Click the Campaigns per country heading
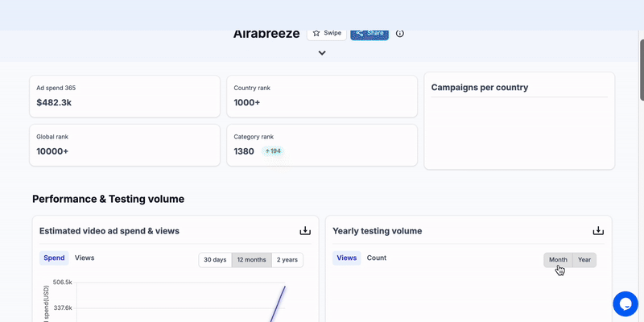The height and width of the screenshot is (322, 644). (480, 88)
